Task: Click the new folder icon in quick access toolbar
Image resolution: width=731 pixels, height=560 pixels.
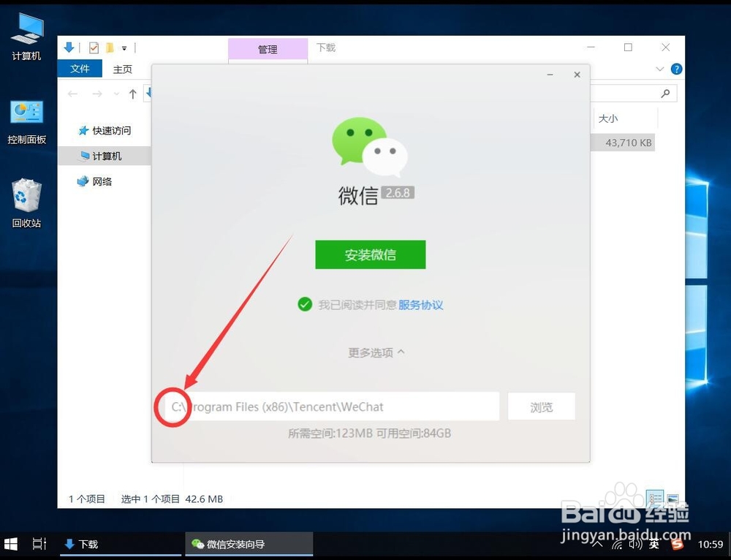Action: 110,48
